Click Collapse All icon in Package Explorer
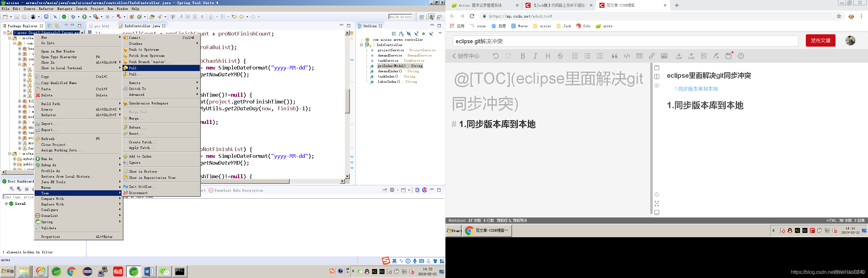Viewport: 868px width, 278px height. click(49, 26)
